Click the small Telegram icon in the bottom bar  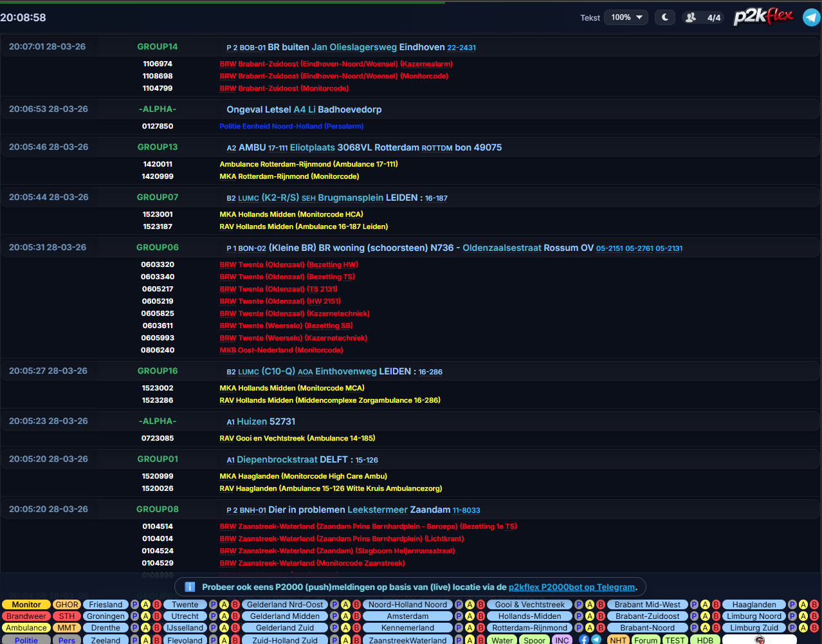point(596,639)
